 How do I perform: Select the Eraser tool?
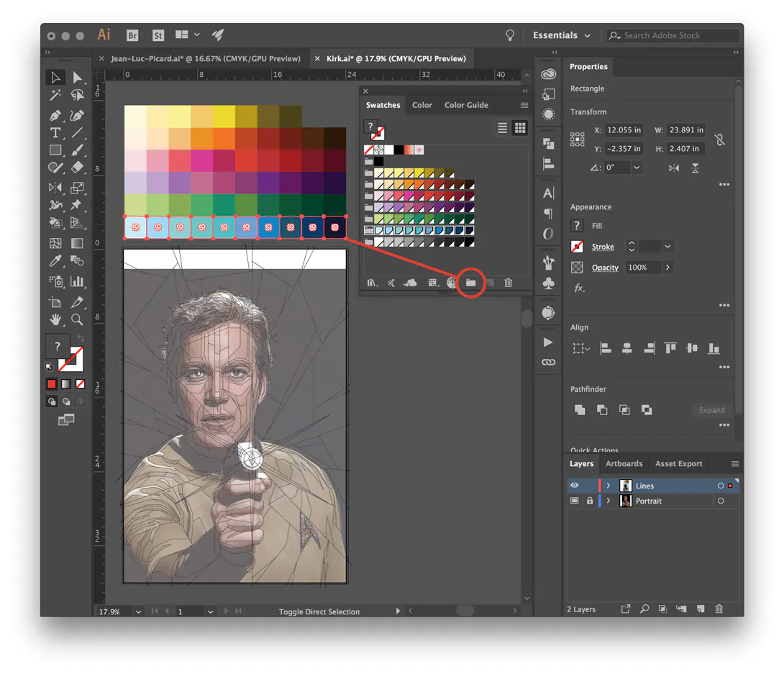point(77,167)
